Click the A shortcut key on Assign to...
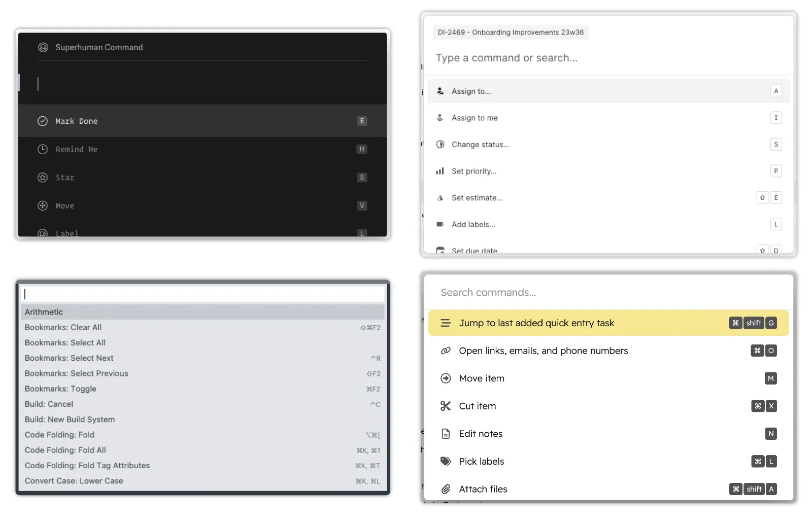This screenshot has height=522, width=812. tap(776, 91)
